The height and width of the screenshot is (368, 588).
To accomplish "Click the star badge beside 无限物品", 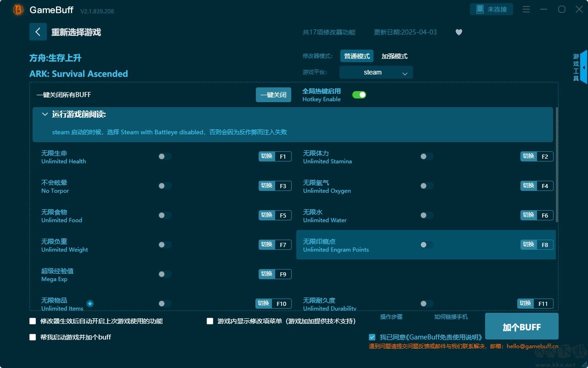I will click(x=90, y=304).
